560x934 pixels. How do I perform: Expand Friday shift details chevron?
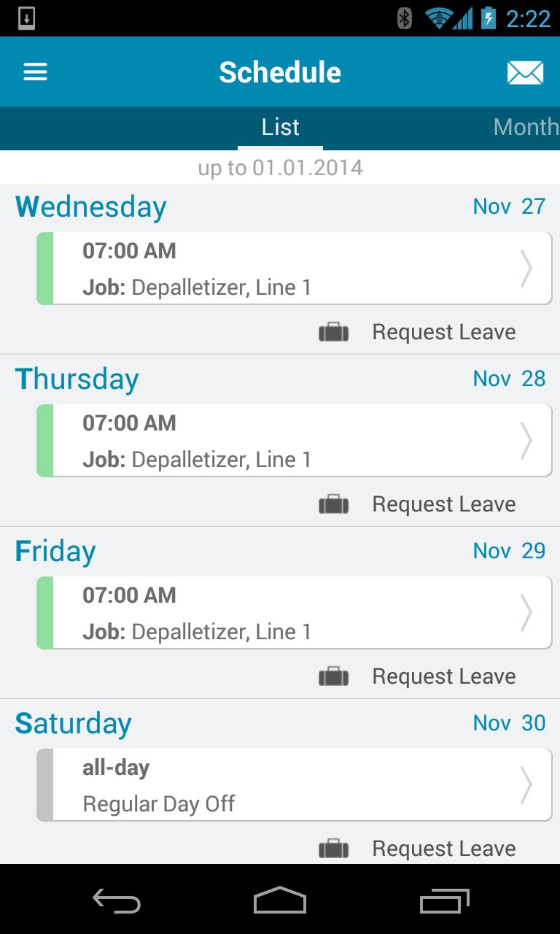pyautogui.click(x=526, y=613)
